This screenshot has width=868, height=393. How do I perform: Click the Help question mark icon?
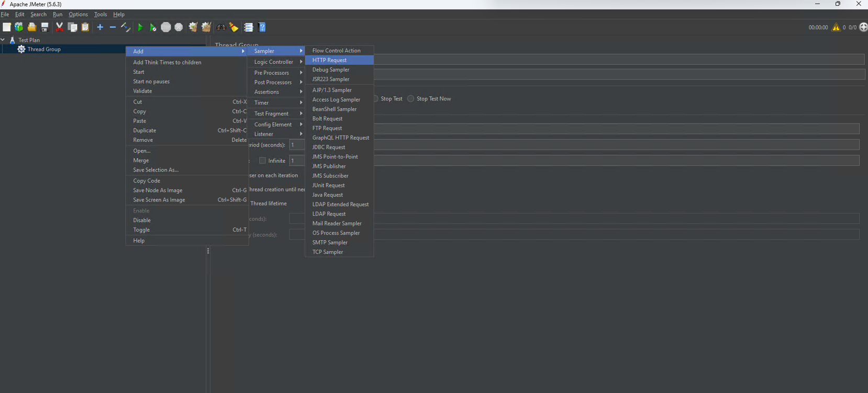click(x=262, y=27)
